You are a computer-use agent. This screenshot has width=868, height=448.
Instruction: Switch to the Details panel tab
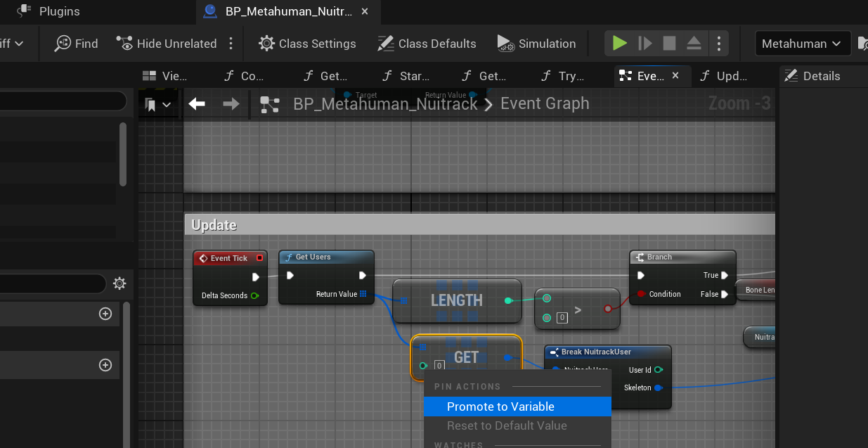click(812, 76)
